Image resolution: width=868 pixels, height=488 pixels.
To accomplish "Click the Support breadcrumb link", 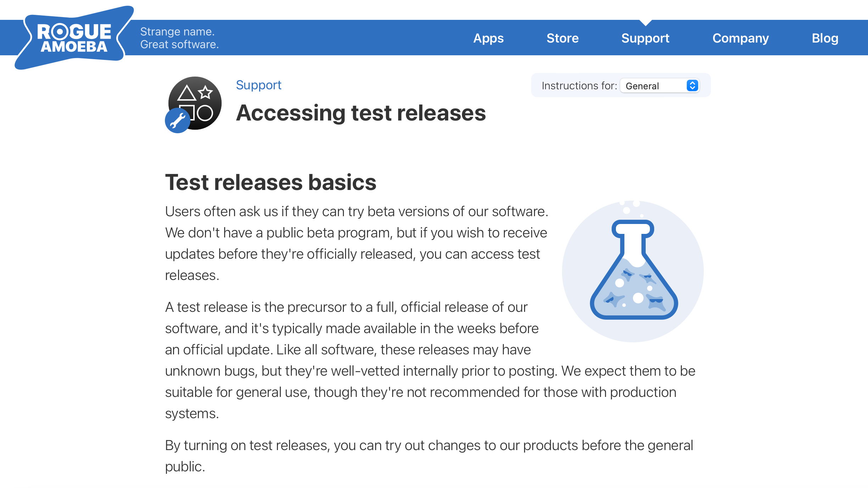I will [x=258, y=85].
